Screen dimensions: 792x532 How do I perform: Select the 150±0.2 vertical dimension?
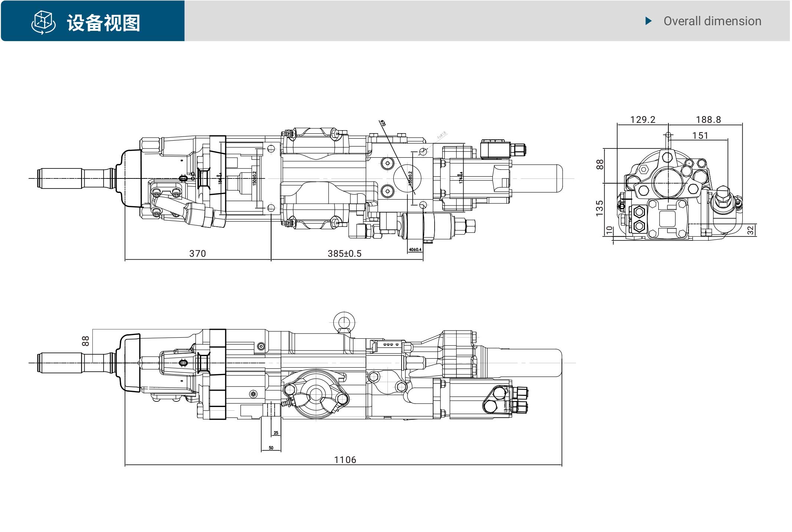tap(254, 178)
